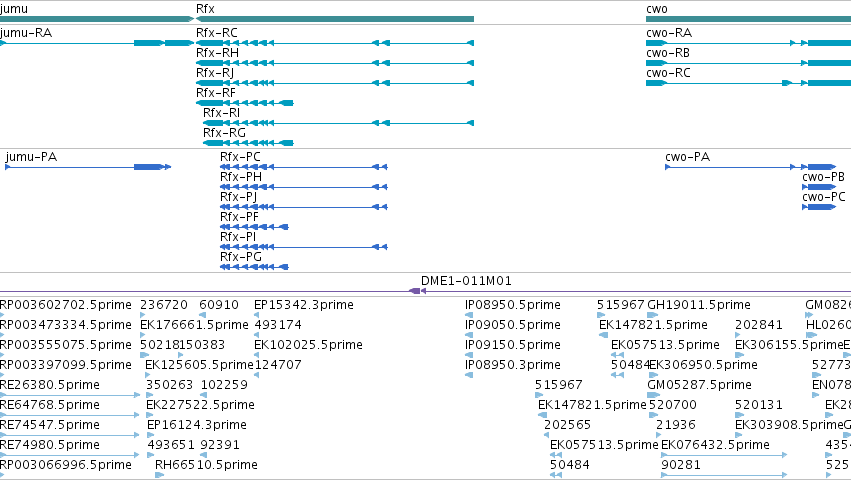Screen dimensions: 851x480
Task: Open the jumu-RA transcript
Action: click(x=26, y=33)
